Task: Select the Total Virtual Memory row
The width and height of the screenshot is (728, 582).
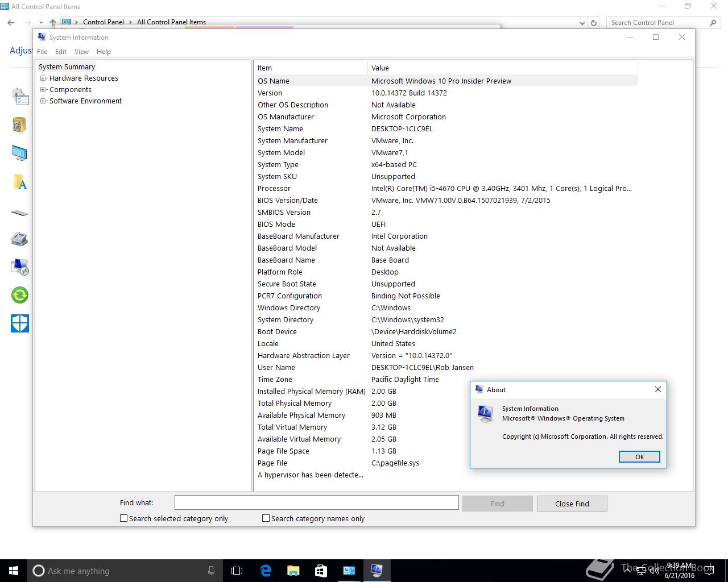Action: point(446,427)
